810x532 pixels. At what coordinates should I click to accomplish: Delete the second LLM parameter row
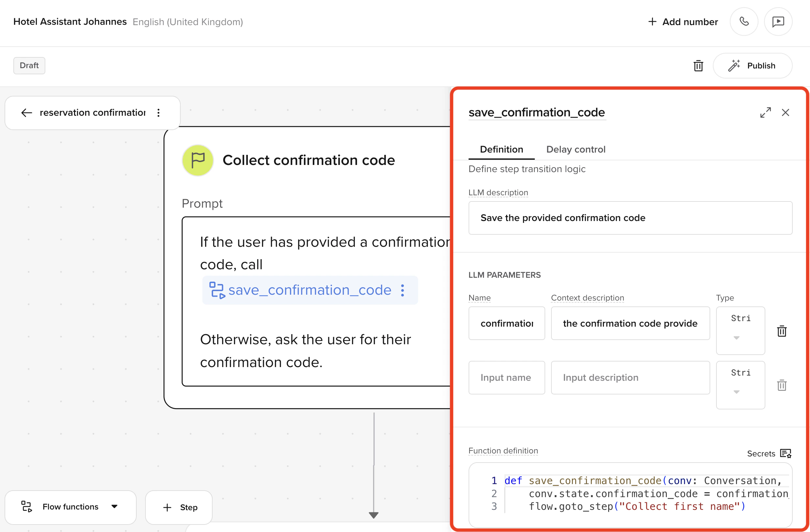(782, 385)
